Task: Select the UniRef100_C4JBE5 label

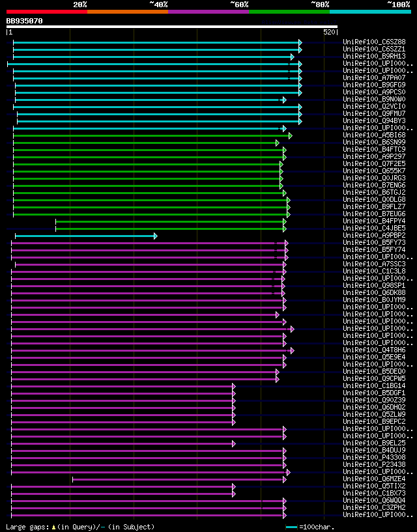Action: pos(374,228)
